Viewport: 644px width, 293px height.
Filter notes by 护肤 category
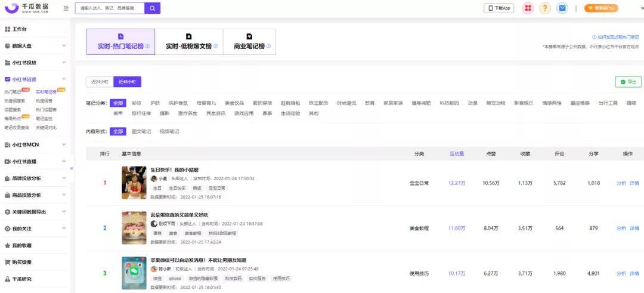155,103
